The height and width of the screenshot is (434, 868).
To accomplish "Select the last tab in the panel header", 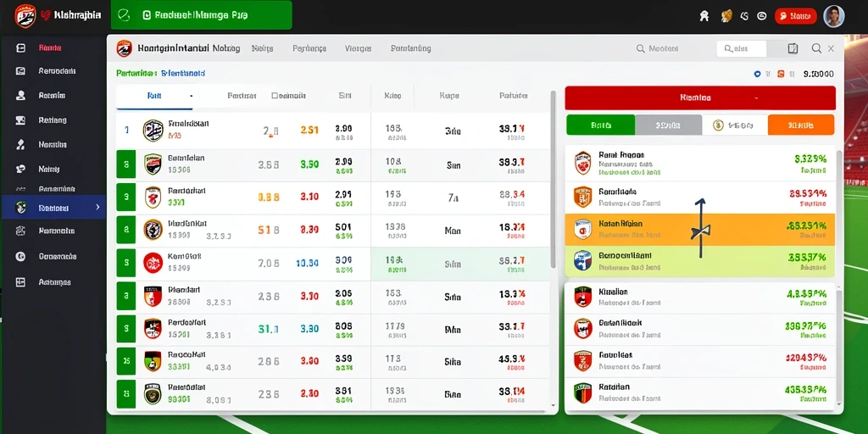I will click(x=411, y=48).
